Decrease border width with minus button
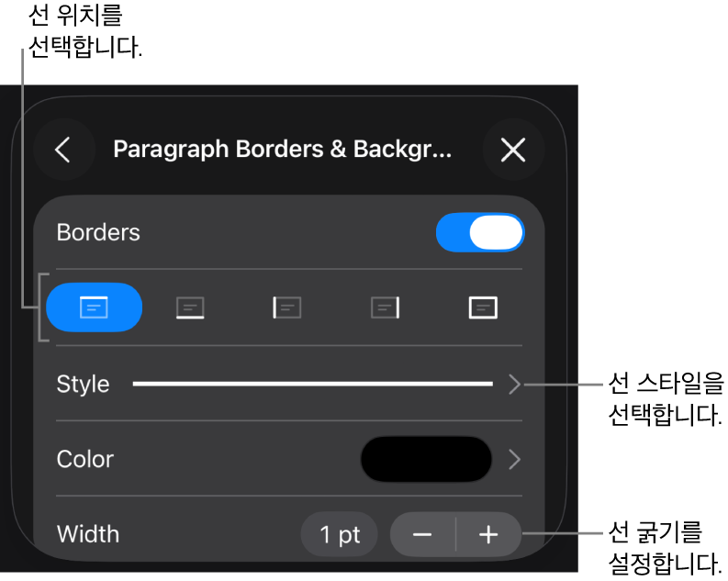 pos(422,534)
